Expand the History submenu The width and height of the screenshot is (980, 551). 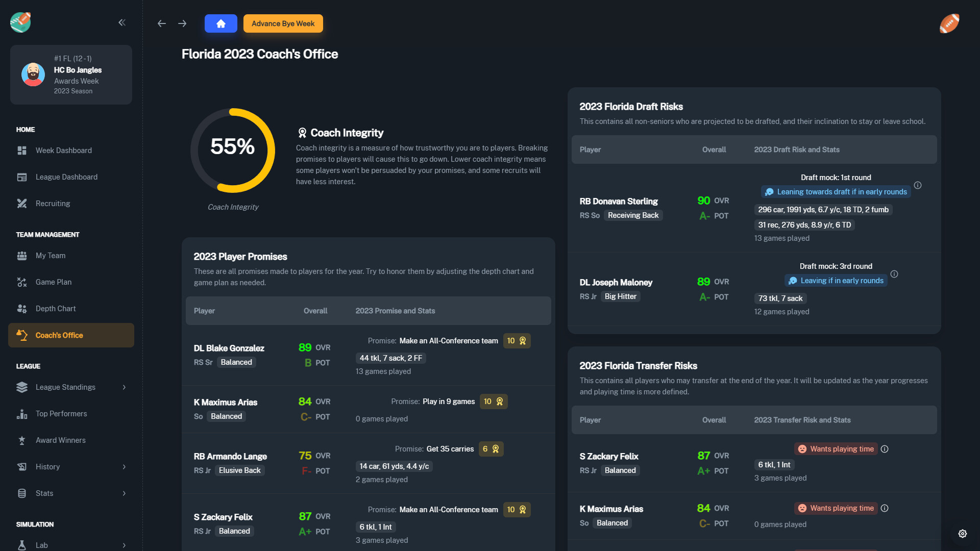click(124, 467)
